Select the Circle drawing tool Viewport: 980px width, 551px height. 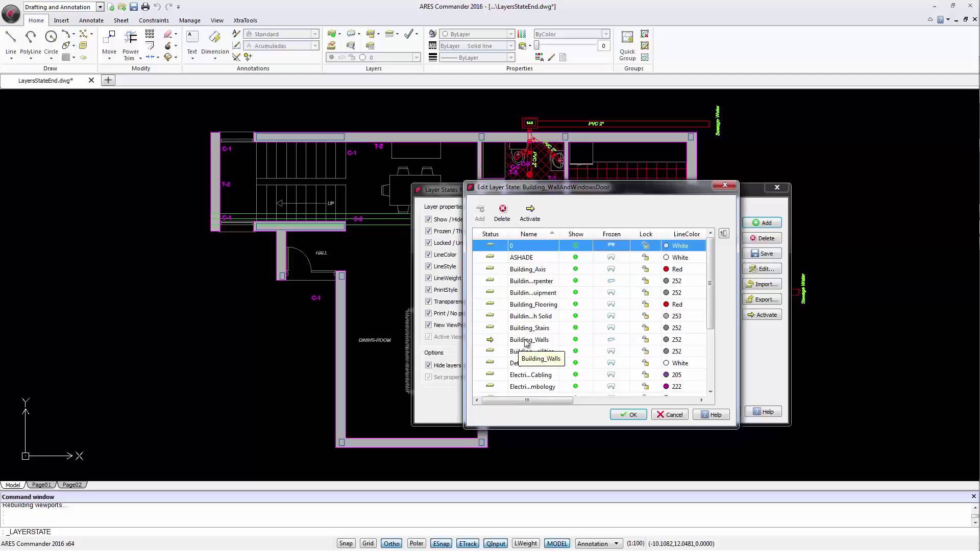point(51,37)
